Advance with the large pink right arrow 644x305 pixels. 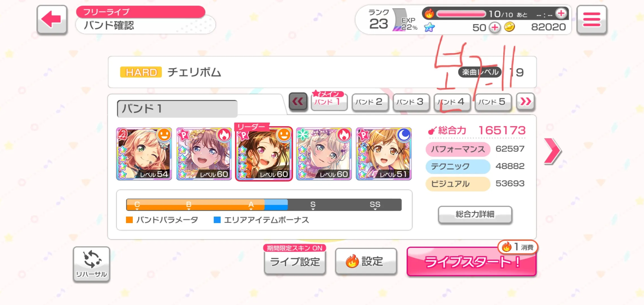pyautogui.click(x=552, y=151)
